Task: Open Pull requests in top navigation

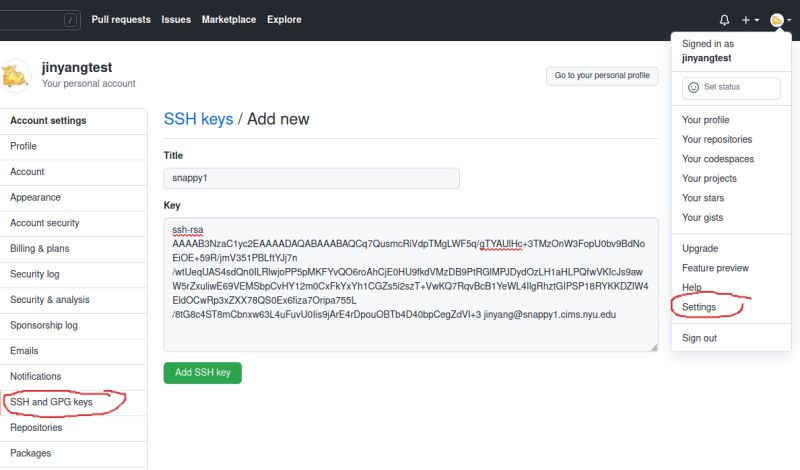Action: point(121,19)
